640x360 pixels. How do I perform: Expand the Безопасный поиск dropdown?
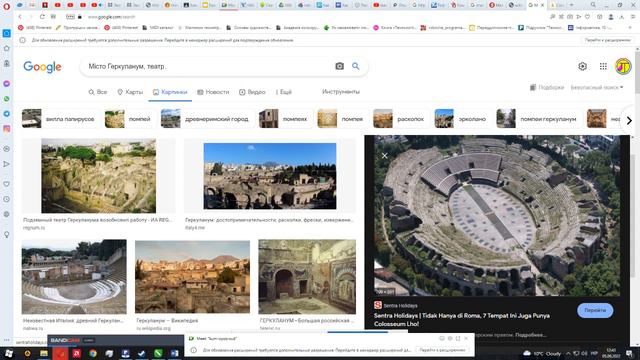coord(597,87)
